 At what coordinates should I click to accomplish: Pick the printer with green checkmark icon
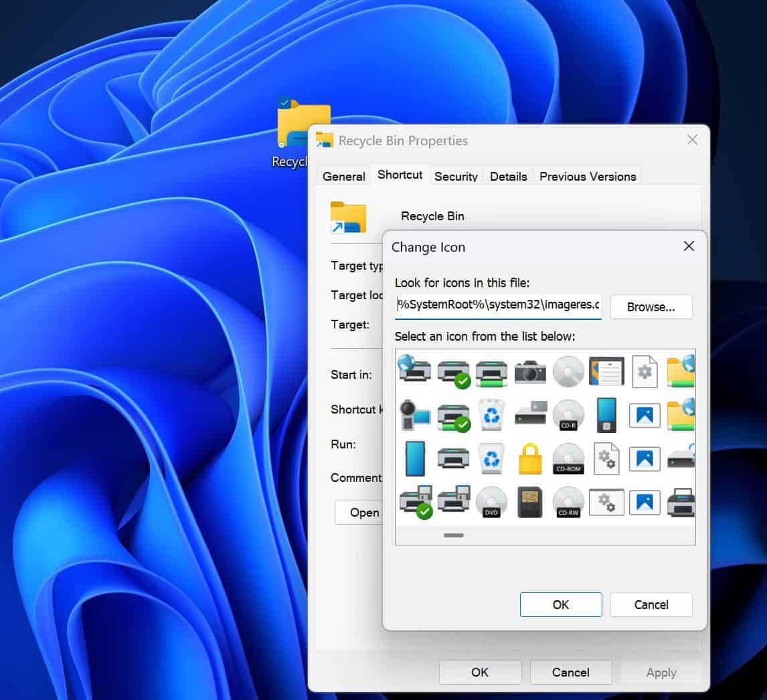pos(454,371)
